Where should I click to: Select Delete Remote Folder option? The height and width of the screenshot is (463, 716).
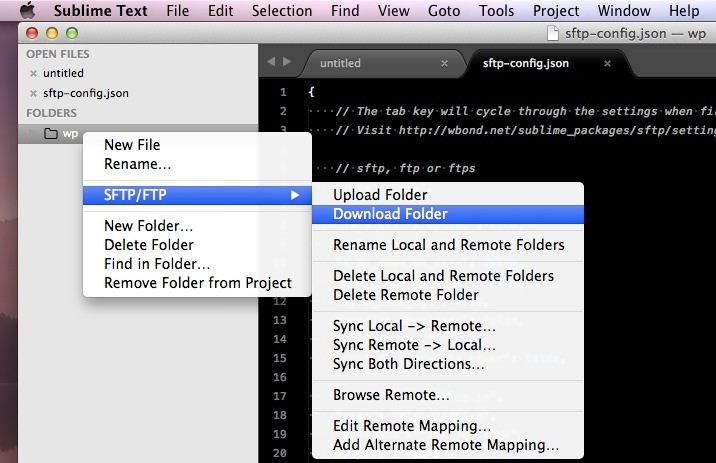coord(448,295)
